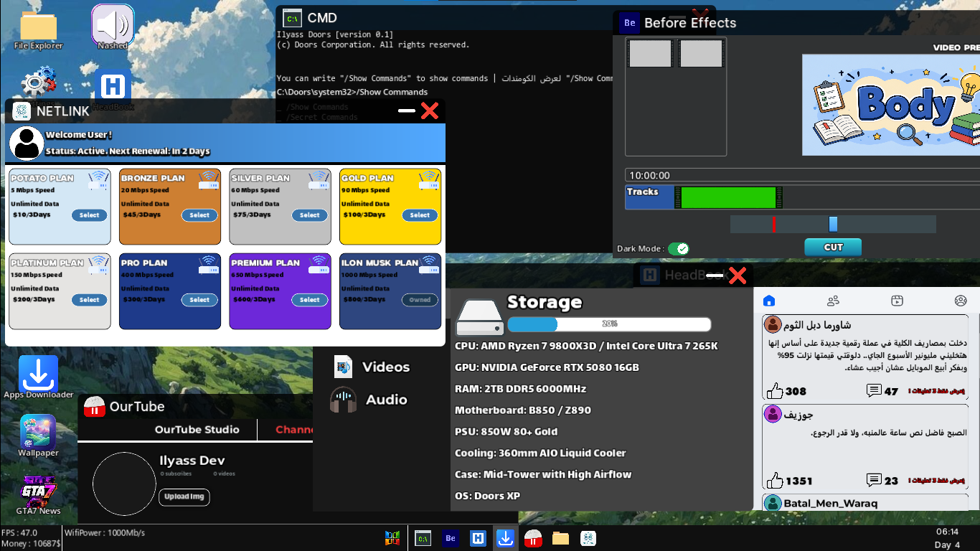Image resolution: width=980 pixels, height=551 pixels.
Task: Click the Money: 10687$ status text
Action: click(31, 544)
